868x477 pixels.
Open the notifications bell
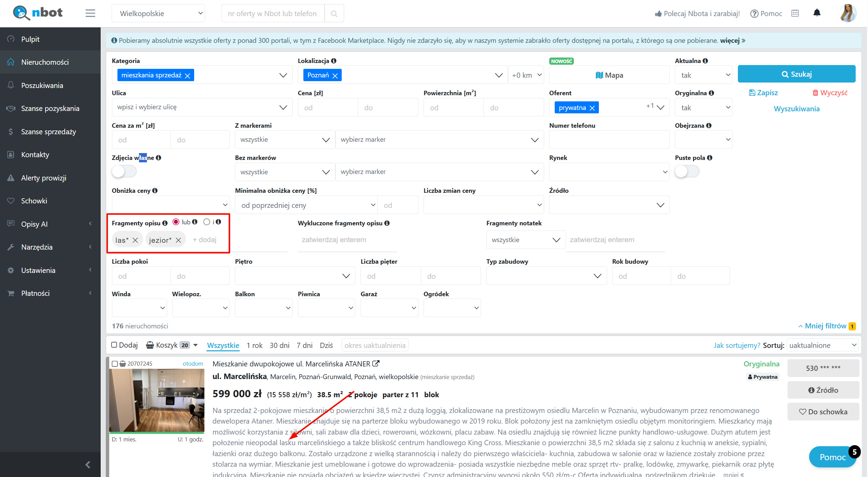(x=817, y=13)
